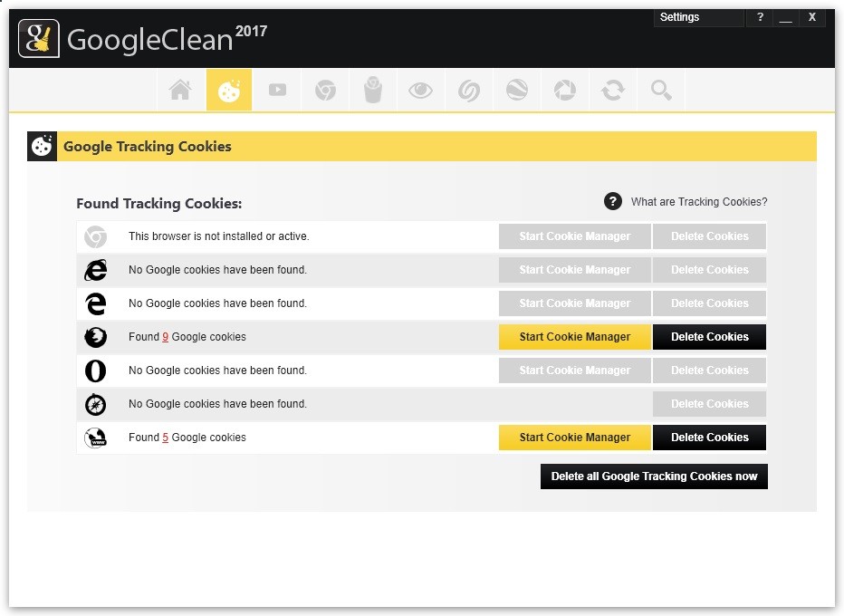Click disabled Delete Cookies for Chrome row
Image resolution: width=844 pixels, height=616 pixels.
(x=709, y=236)
